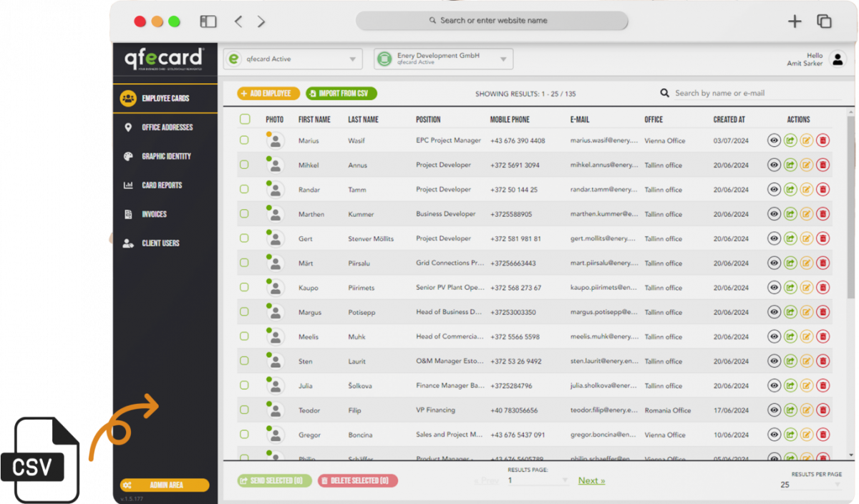Sort by Office column header
The width and height of the screenshot is (859, 504).
pyautogui.click(x=654, y=120)
